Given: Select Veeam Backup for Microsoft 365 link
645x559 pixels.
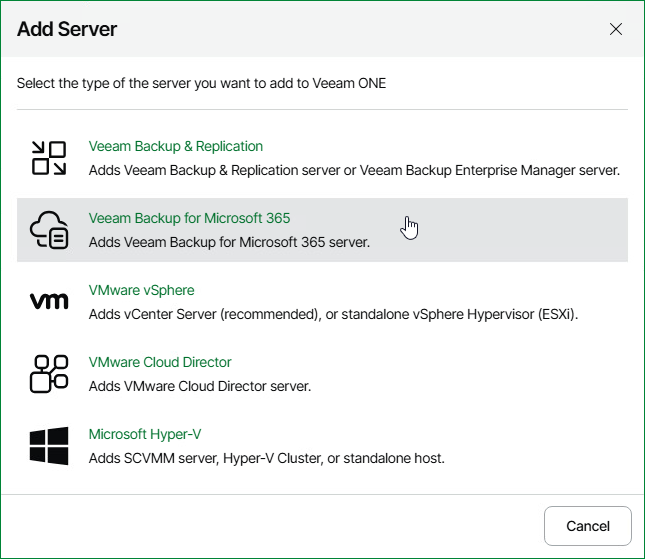Looking at the screenshot, I should point(189,218).
